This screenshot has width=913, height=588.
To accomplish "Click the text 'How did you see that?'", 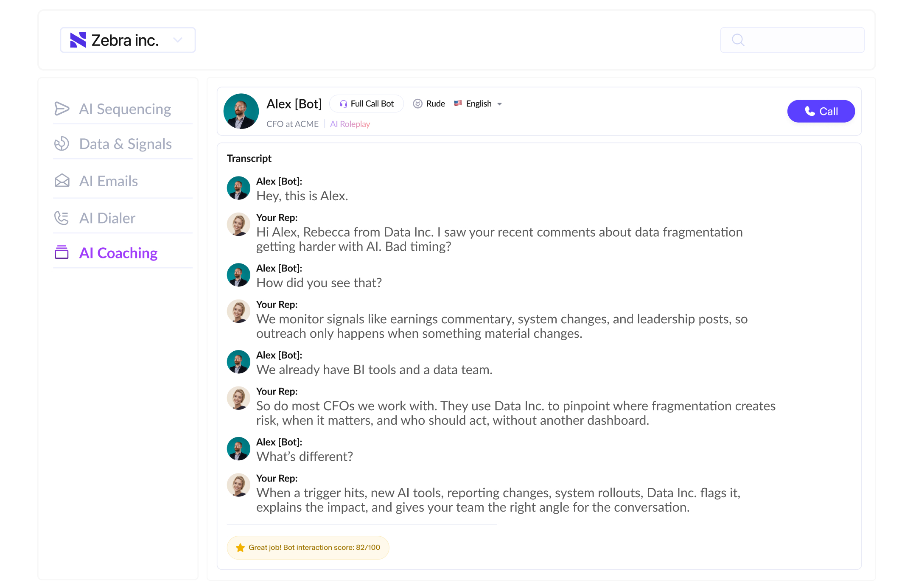I will [319, 283].
